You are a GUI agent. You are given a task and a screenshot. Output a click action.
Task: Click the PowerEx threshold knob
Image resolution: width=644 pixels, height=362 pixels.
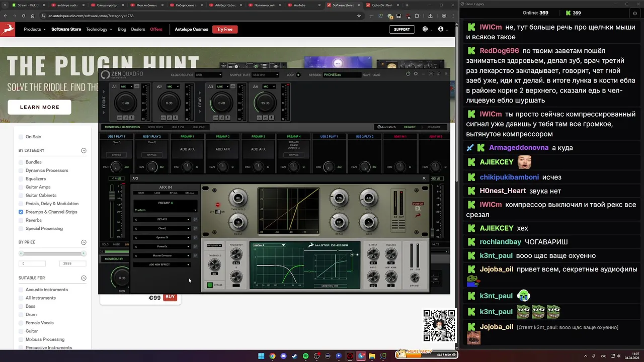point(238,198)
